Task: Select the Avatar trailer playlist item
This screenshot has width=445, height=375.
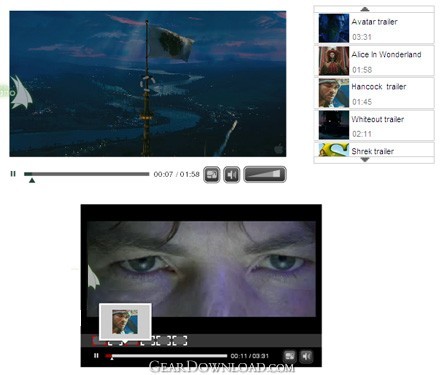Action: pos(374,28)
